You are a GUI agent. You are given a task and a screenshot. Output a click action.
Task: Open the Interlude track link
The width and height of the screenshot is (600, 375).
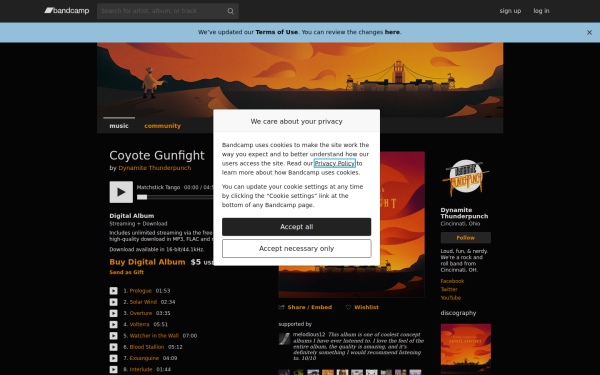(141, 369)
